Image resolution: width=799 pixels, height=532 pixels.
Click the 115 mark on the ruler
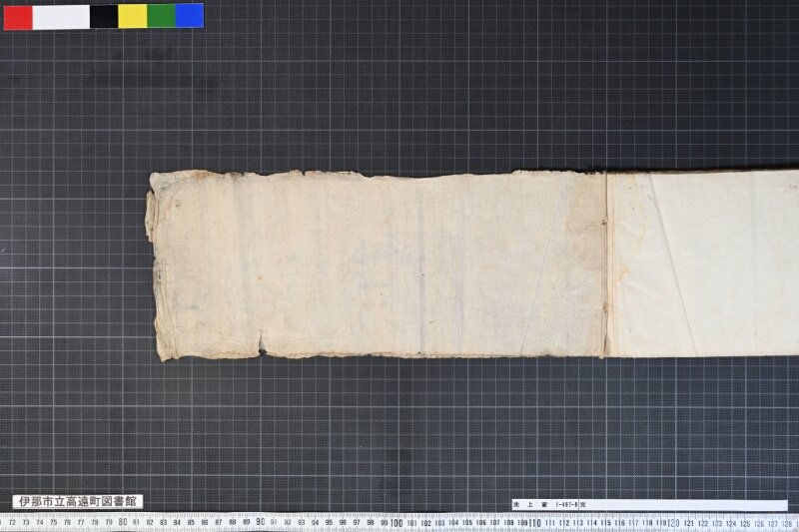(x=605, y=523)
